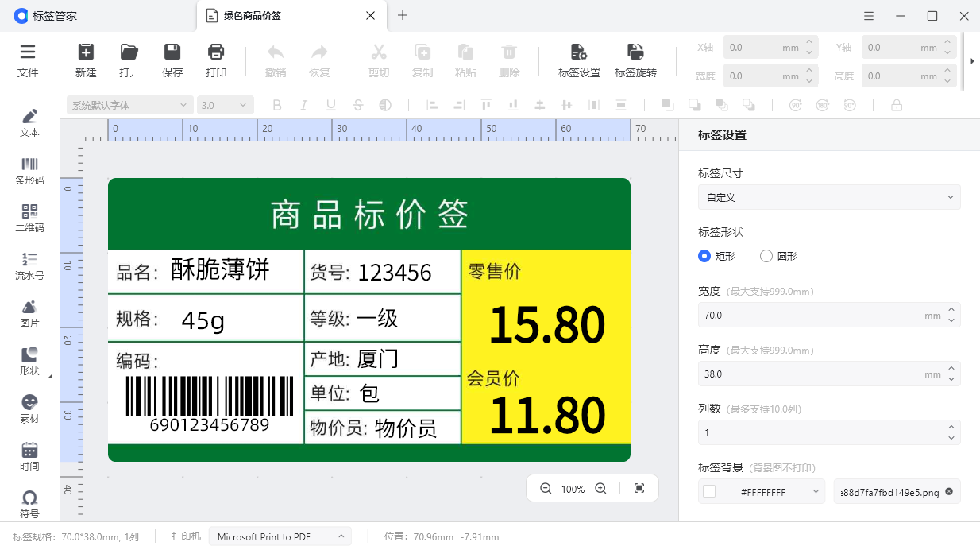The image size is (980, 550).
Task: Click the 打印 print button
Action: (215, 57)
